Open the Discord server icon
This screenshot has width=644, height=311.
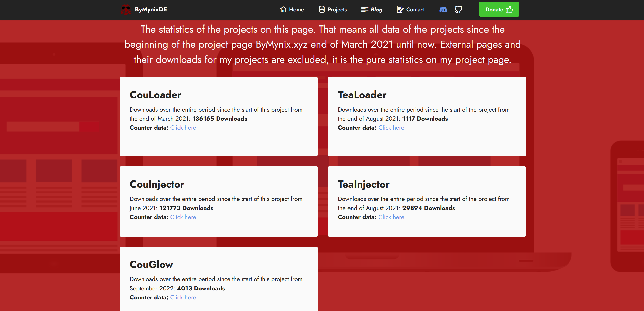tap(443, 10)
